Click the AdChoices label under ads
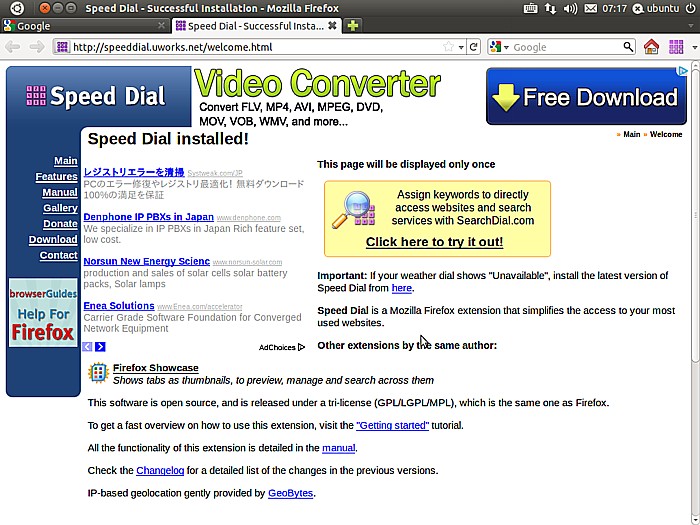700x525 pixels. (282, 347)
